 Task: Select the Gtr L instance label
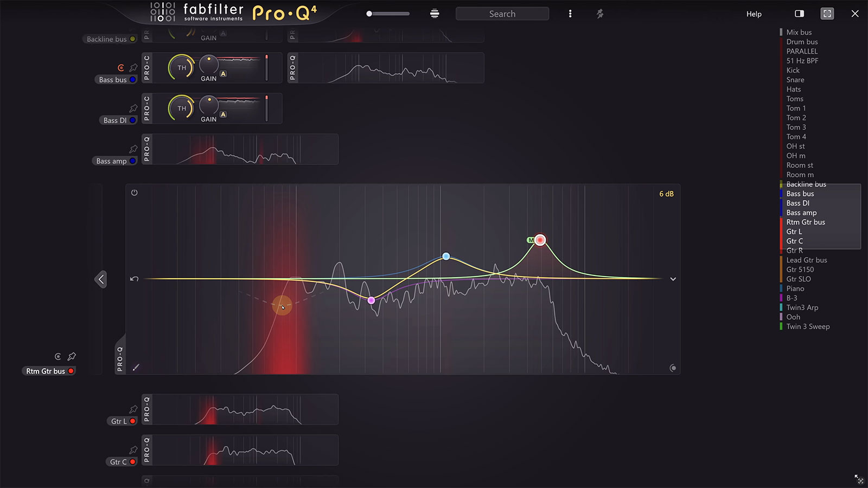(x=122, y=421)
